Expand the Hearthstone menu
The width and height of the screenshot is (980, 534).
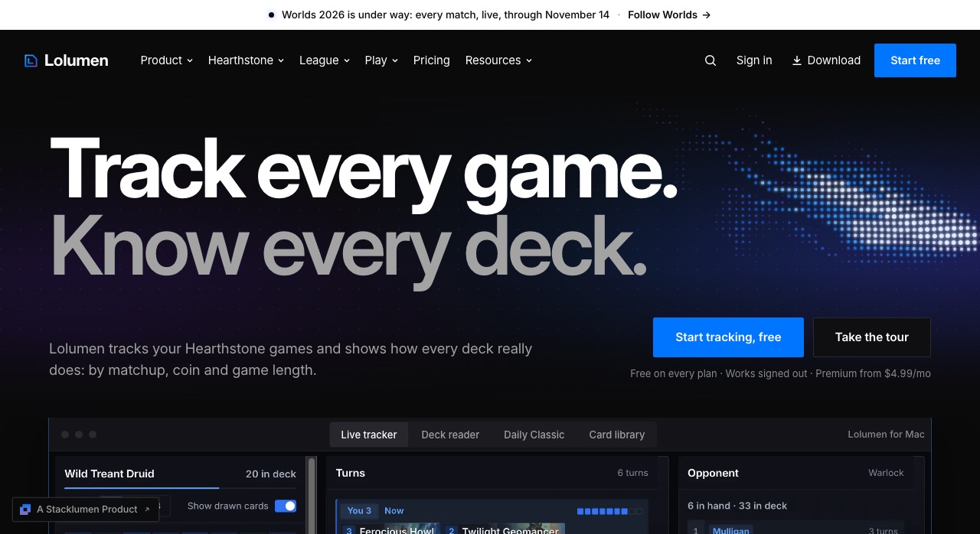click(x=246, y=60)
